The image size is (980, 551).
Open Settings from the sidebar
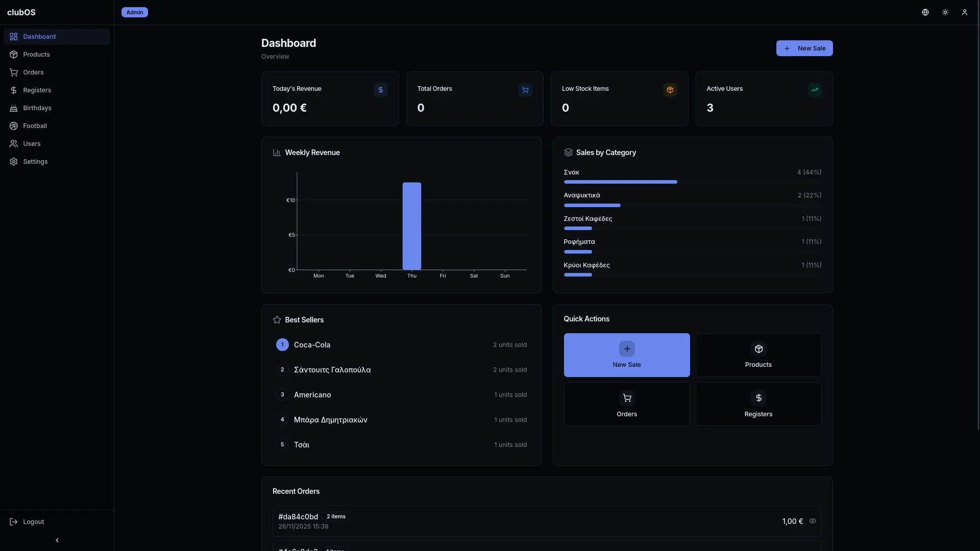[x=35, y=162]
